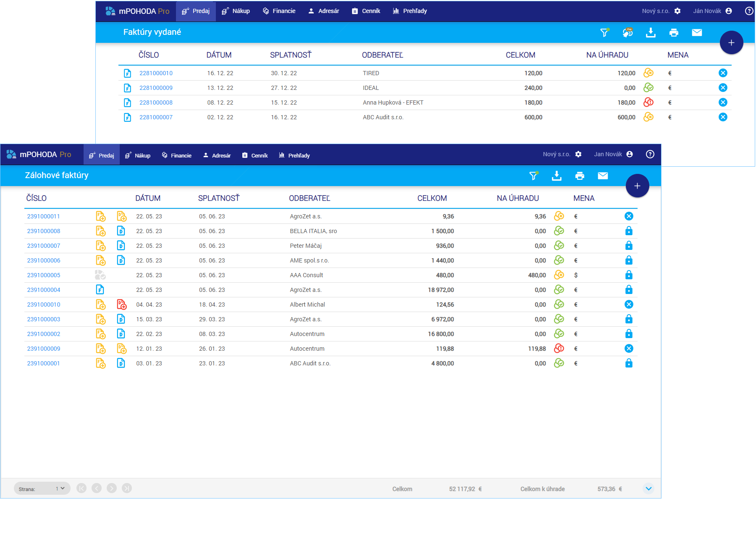Expand totals with footer chevron
The image size is (756, 546).
coord(648,488)
